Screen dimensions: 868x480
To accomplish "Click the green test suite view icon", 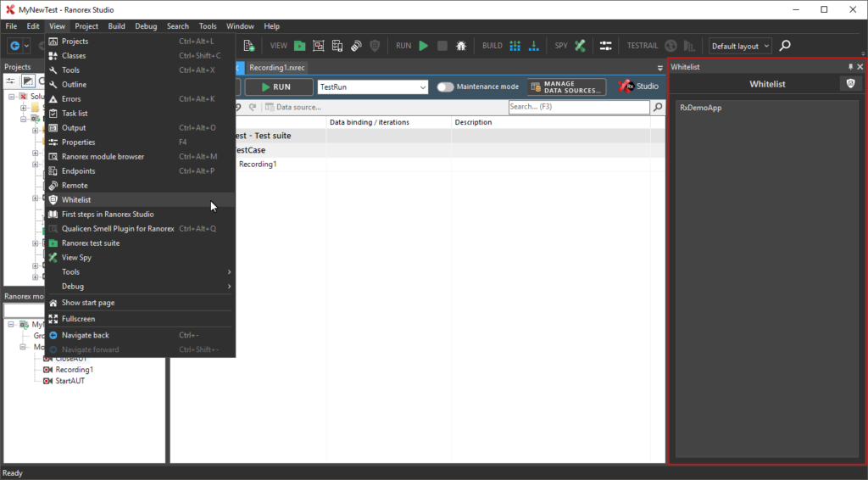I will (x=299, y=46).
